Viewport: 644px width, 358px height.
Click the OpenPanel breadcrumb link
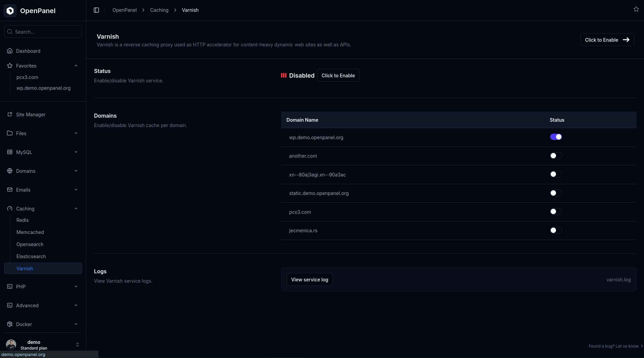[125, 10]
